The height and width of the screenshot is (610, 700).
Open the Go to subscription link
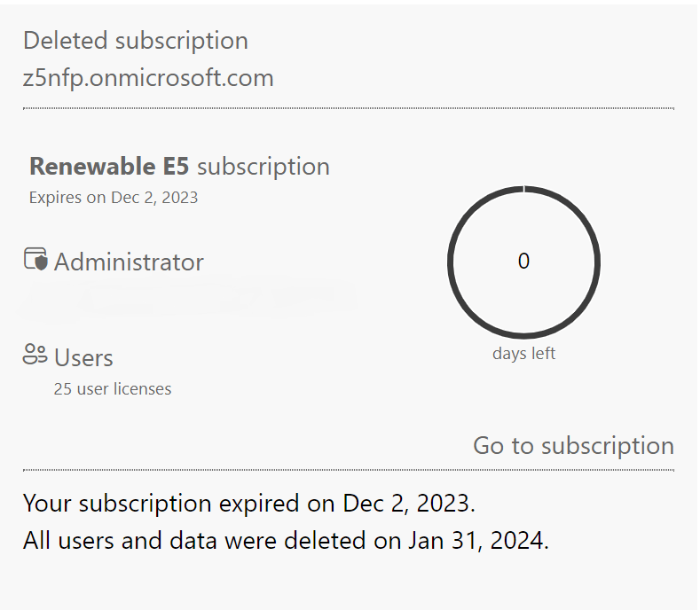pos(573,445)
